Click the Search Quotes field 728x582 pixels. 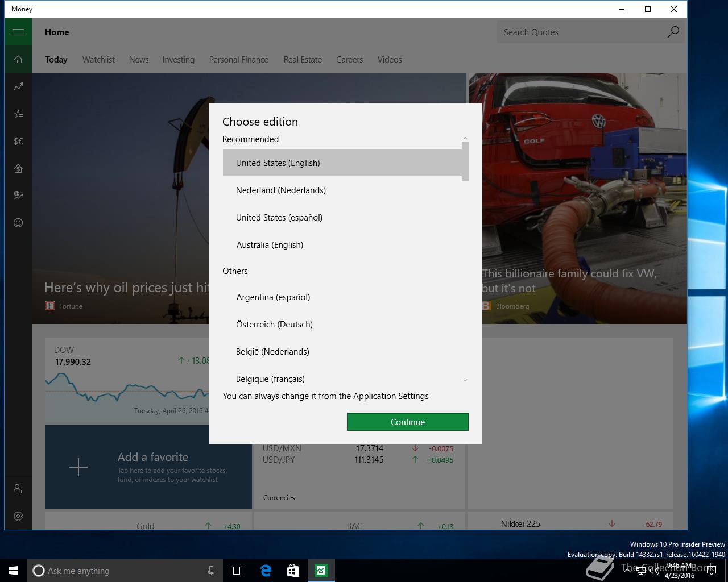click(579, 32)
